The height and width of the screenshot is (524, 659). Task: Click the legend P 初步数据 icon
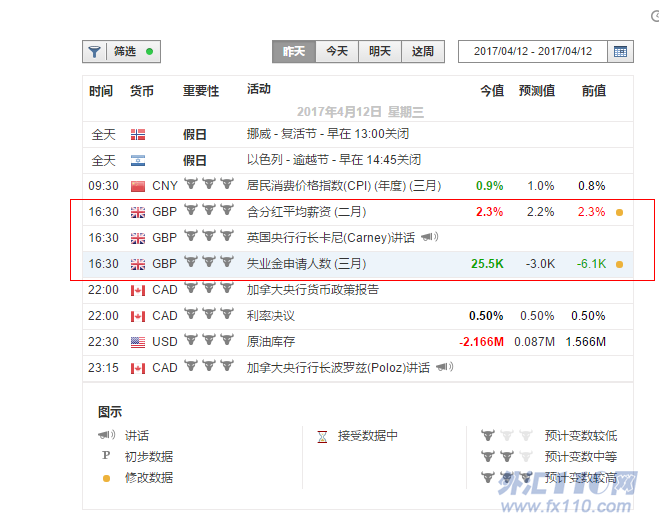(106, 455)
